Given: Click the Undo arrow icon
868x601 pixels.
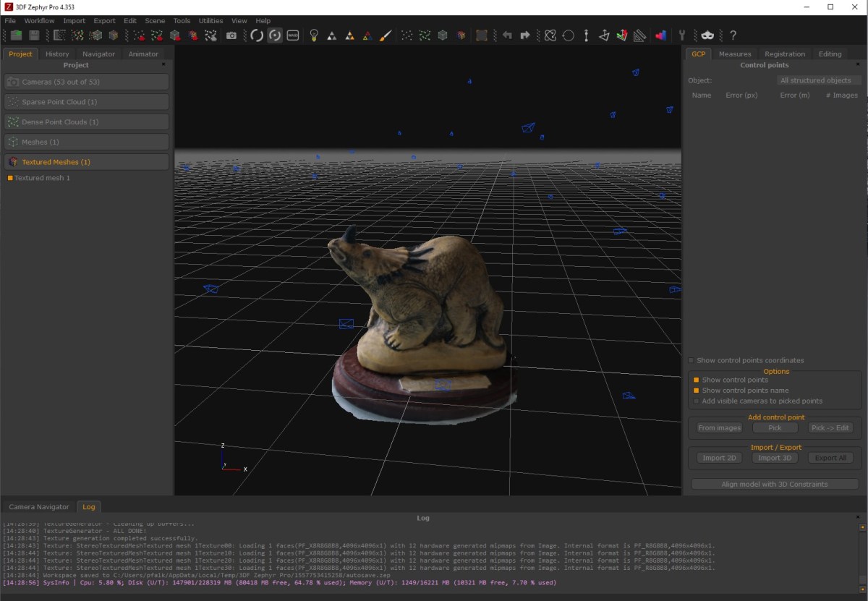Looking at the screenshot, I should coord(507,35).
